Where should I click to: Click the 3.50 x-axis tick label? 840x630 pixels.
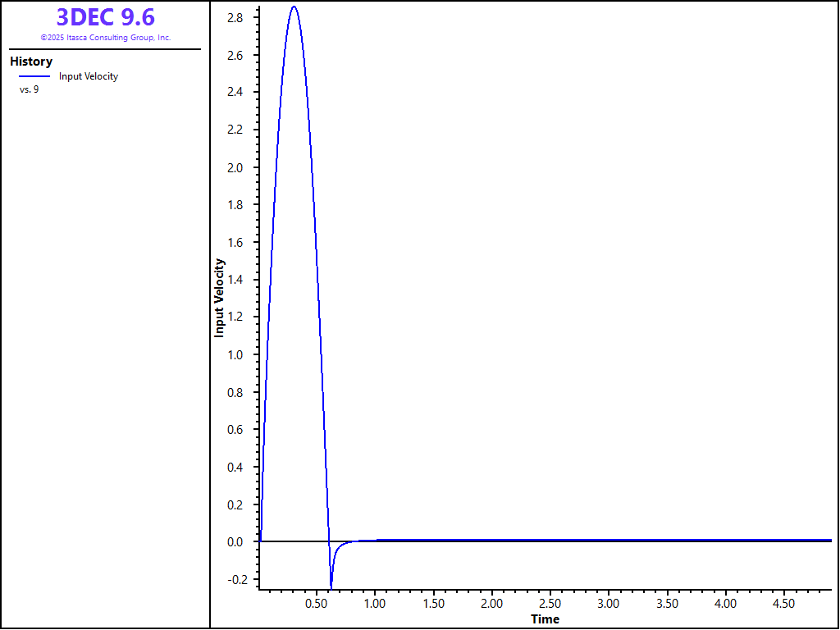667,604
